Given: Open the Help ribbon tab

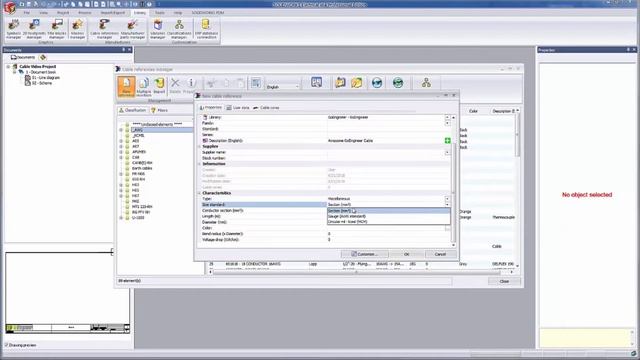Looking at the screenshot, I should click(178, 13).
